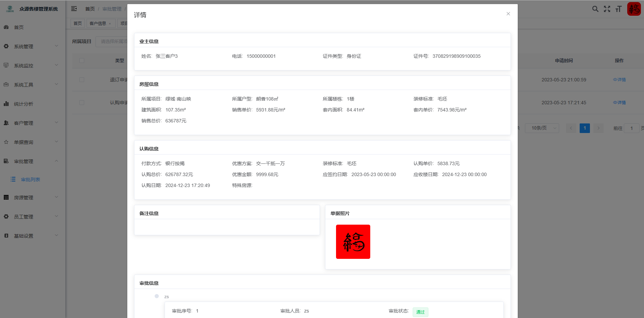Image resolution: width=644 pixels, height=318 pixels.
Task: Click the 客户管理 people icon
Action: point(6,123)
